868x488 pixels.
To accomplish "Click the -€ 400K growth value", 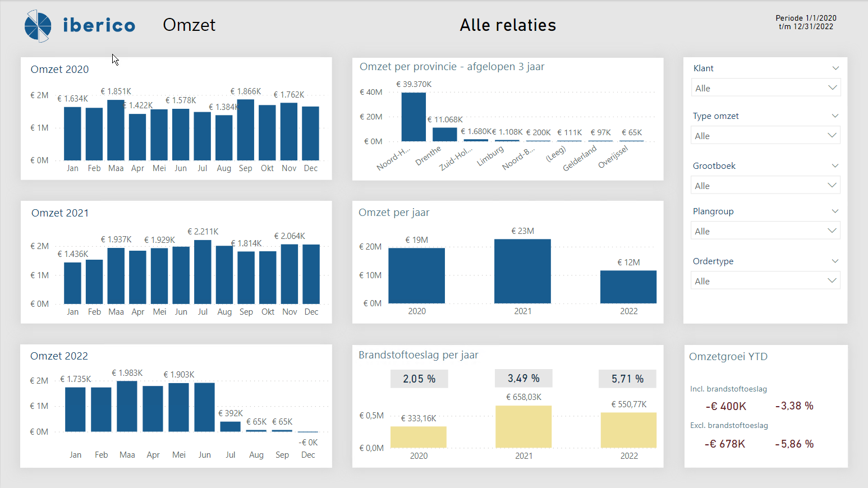I will point(726,406).
